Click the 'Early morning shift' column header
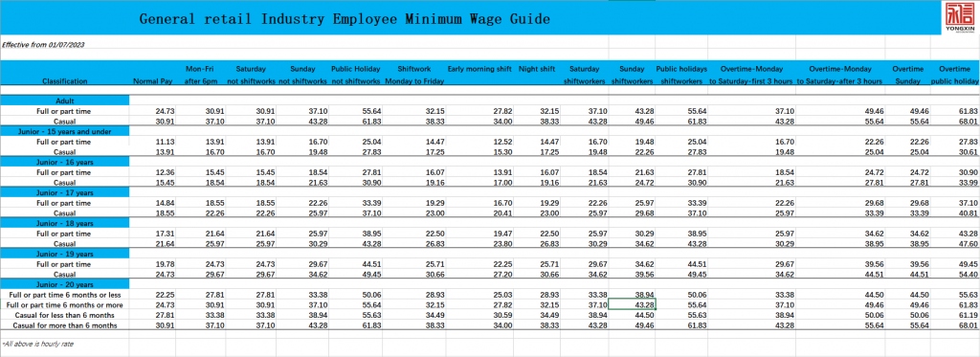 (479, 69)
